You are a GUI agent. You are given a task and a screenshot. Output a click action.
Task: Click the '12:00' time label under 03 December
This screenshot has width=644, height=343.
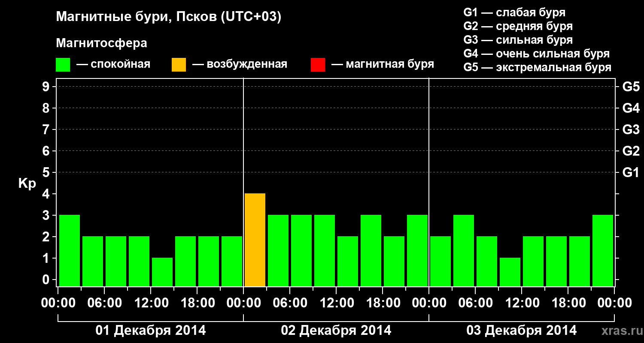click(522, 303)
